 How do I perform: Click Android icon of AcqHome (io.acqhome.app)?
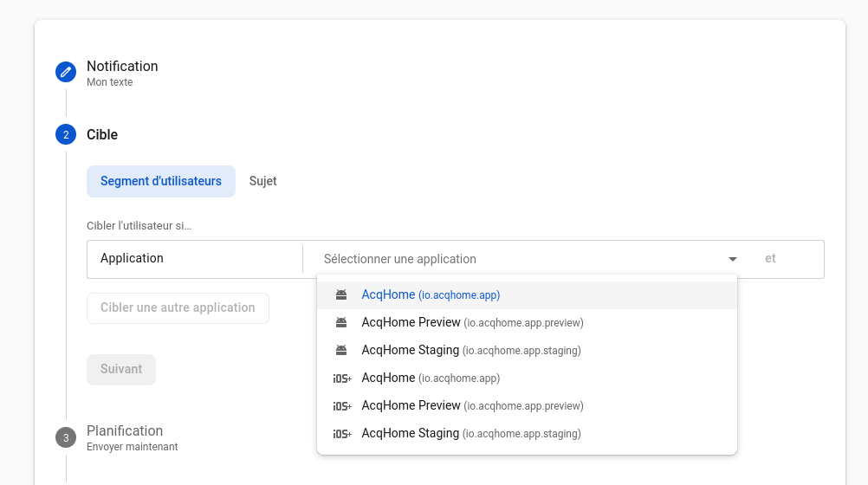coord(341,295)
